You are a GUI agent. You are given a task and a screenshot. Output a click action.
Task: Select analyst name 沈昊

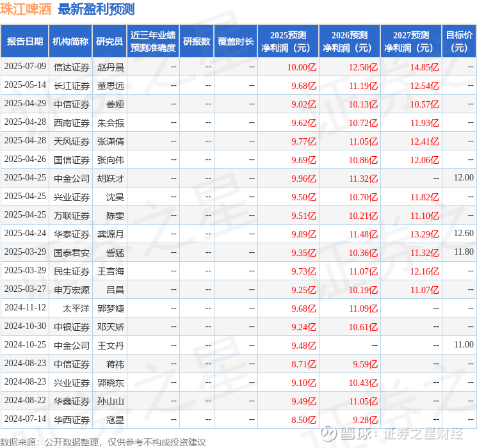tap(115, 197)
